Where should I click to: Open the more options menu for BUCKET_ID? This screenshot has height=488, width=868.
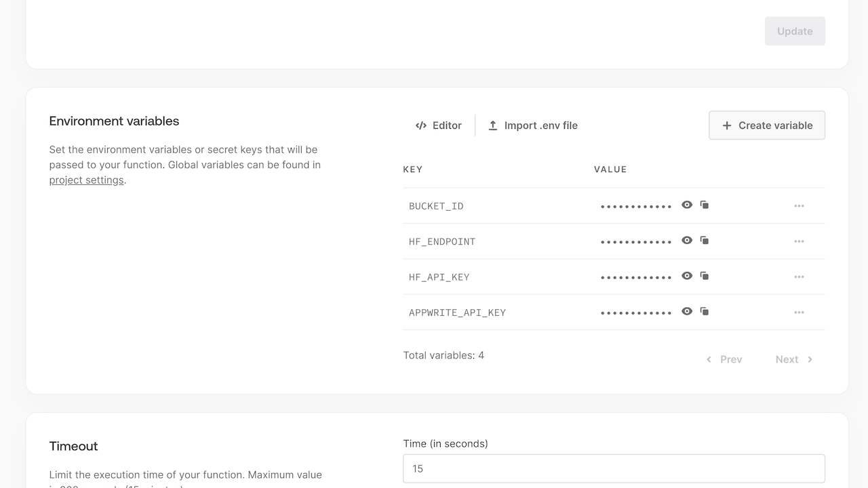point(799,206)
